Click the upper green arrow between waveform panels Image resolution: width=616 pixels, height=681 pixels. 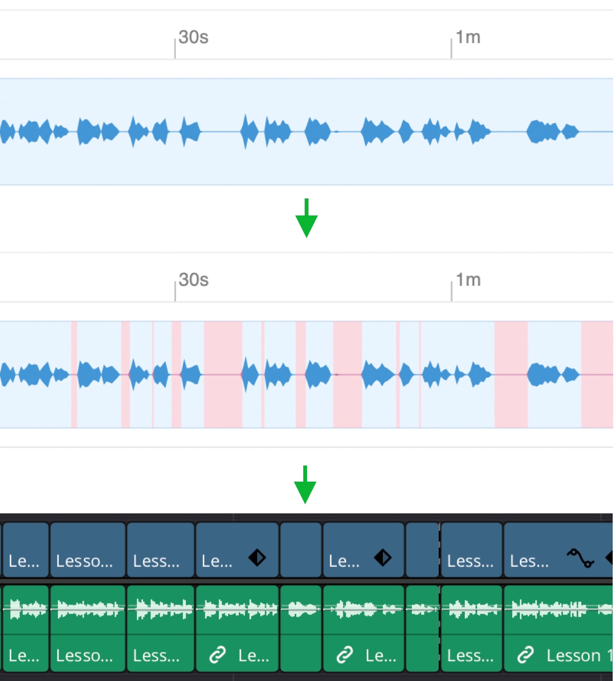pyautogui.click(x=307, y=217)
